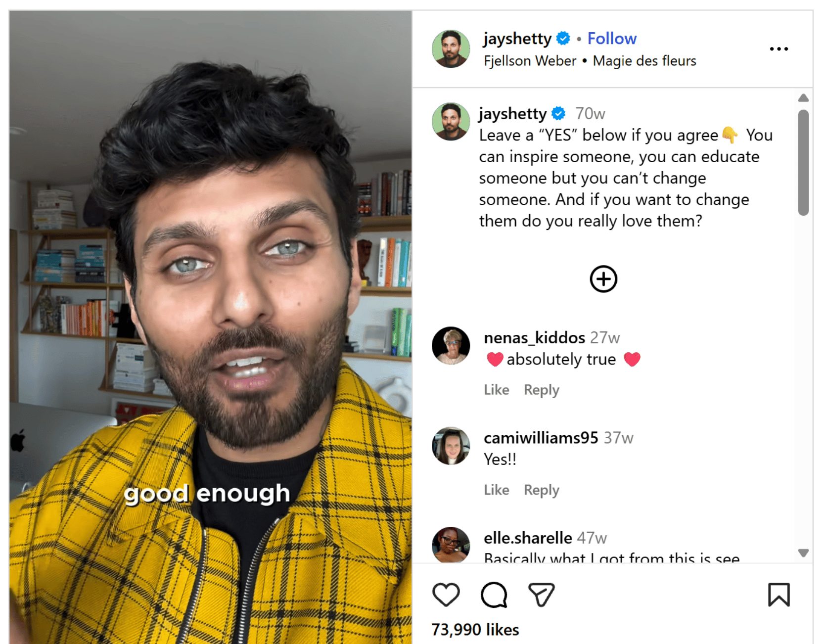This screenshot has height=644, width=825.
Task: Load more comments with plus circle
Action: pyautogui.click(x=603, y=279)
